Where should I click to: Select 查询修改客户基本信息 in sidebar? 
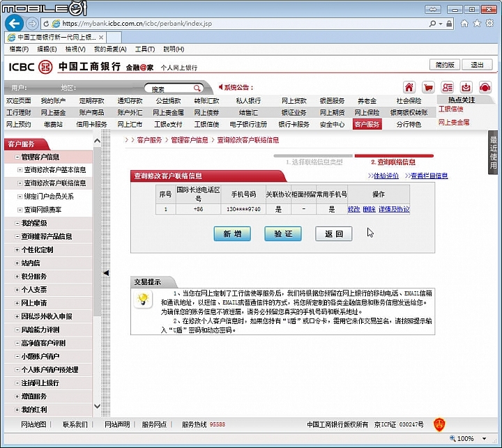(55, 170)
